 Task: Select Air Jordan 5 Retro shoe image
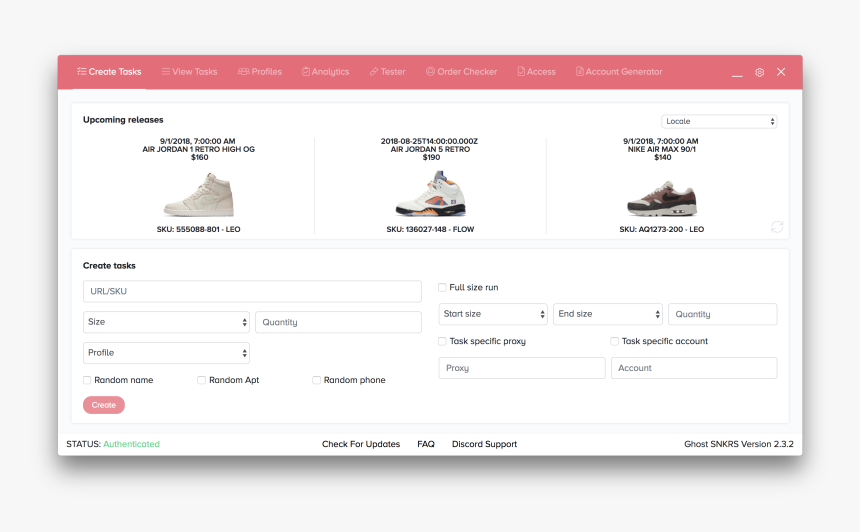click(431, 194)
